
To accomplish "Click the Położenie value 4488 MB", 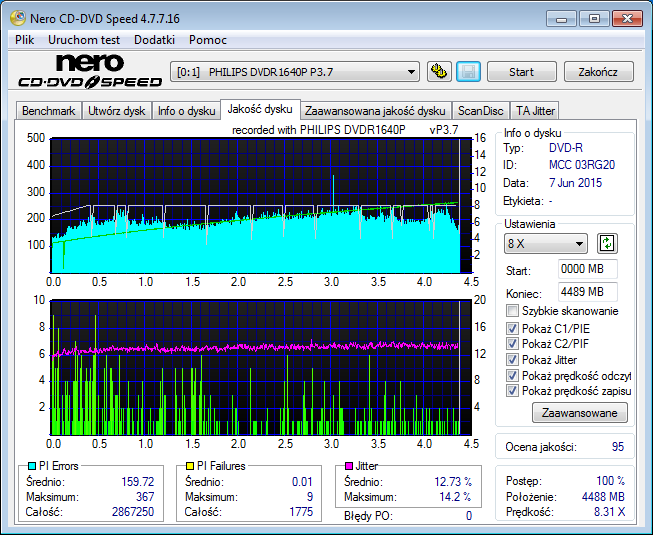I will pyautogui.click(x=603, y=497).
